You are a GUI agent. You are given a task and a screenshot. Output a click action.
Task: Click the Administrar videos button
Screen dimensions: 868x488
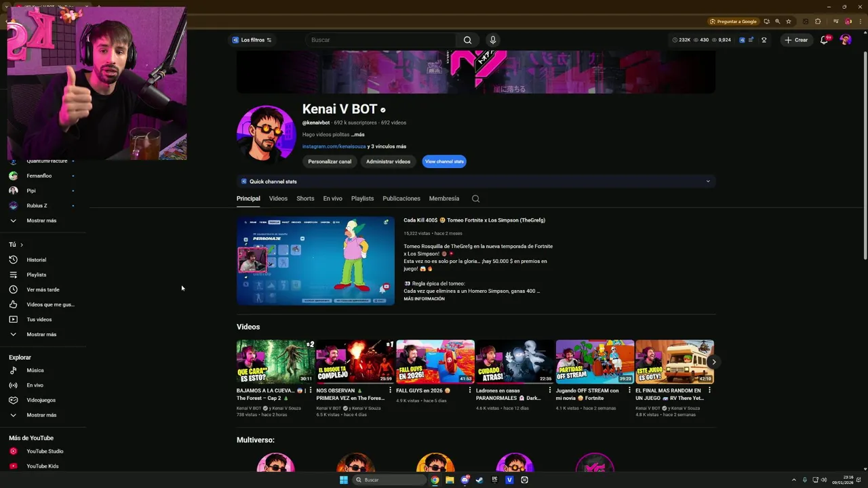pos(388,161)
